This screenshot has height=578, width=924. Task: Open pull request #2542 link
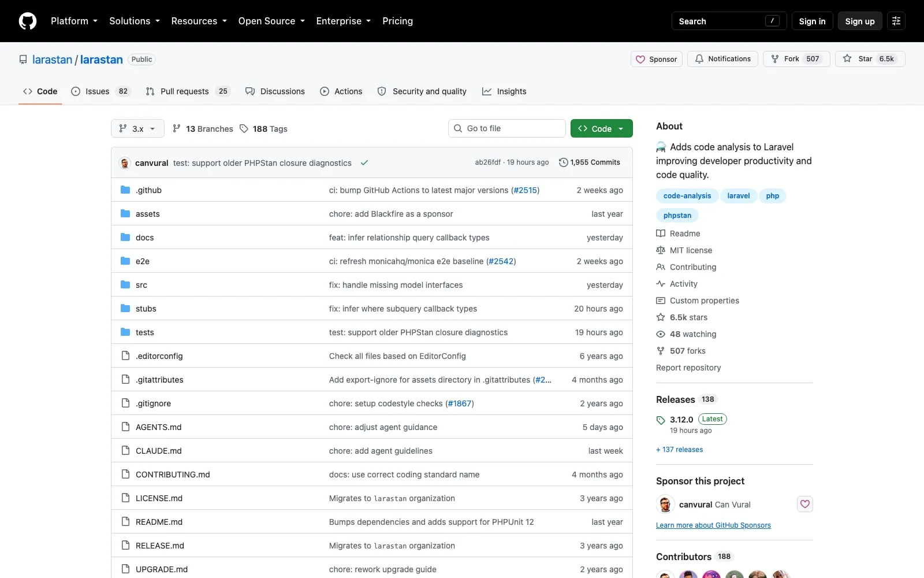coord(501,261)
